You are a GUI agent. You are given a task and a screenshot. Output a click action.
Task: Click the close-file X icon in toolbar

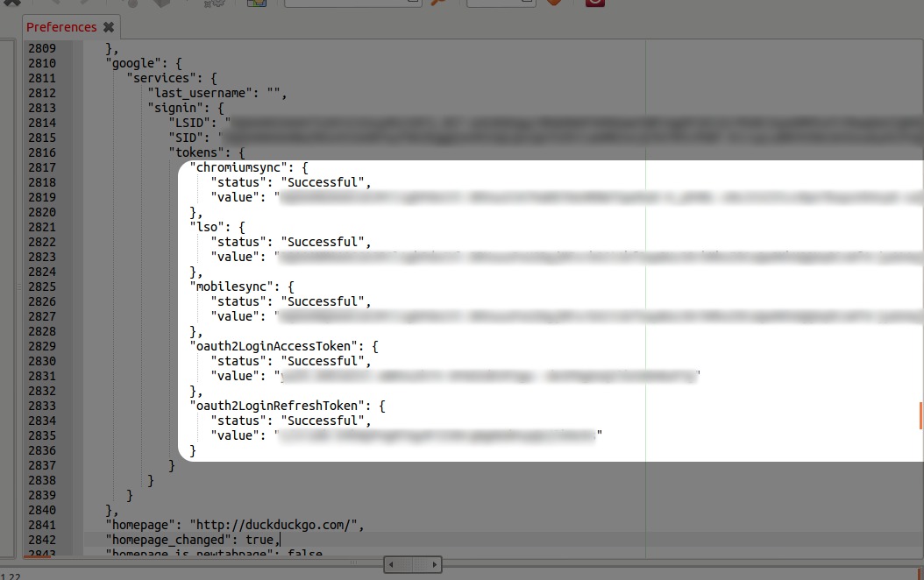(x=12, y=3)
